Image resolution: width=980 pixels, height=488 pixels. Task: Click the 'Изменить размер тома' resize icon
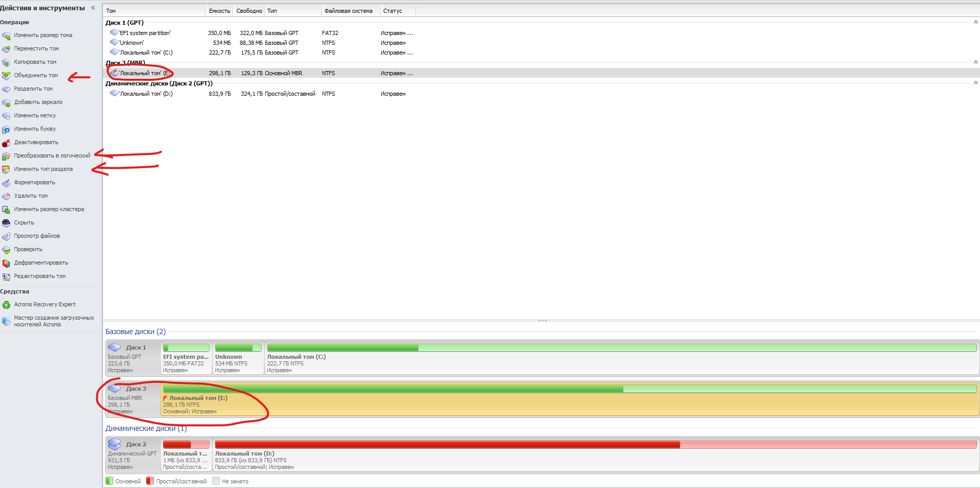[6, 36]
